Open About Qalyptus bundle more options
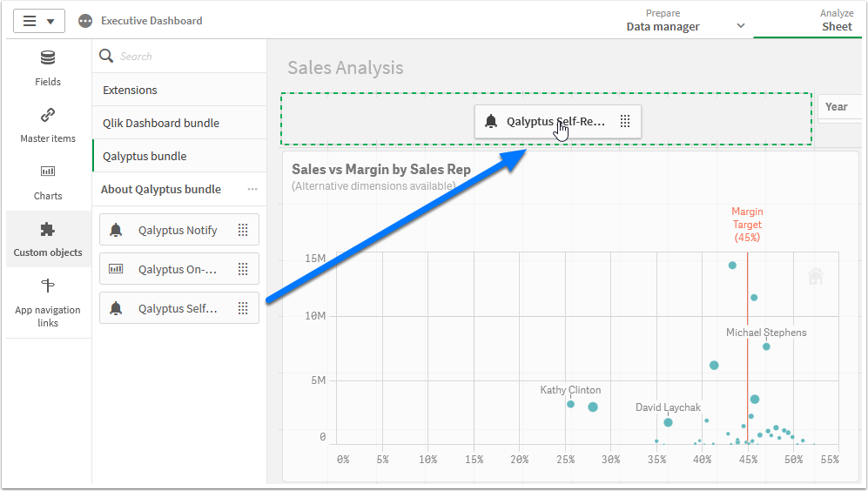 point(252,190)
